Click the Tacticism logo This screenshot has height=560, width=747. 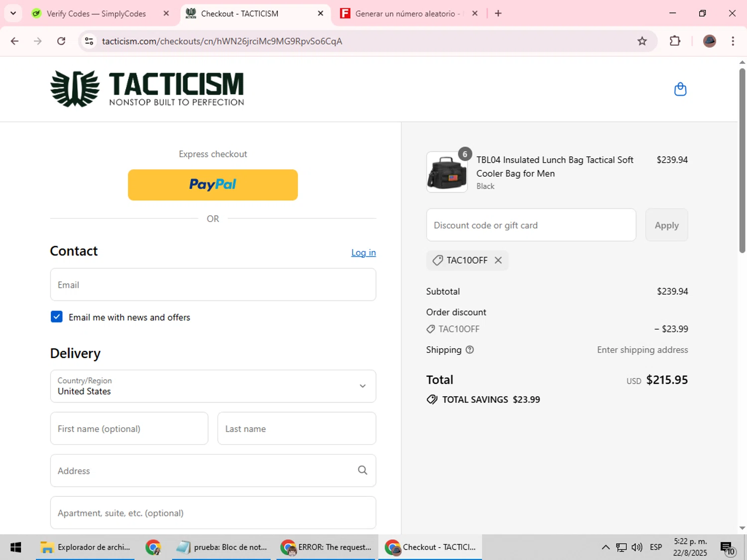click(x=147, y=89)
